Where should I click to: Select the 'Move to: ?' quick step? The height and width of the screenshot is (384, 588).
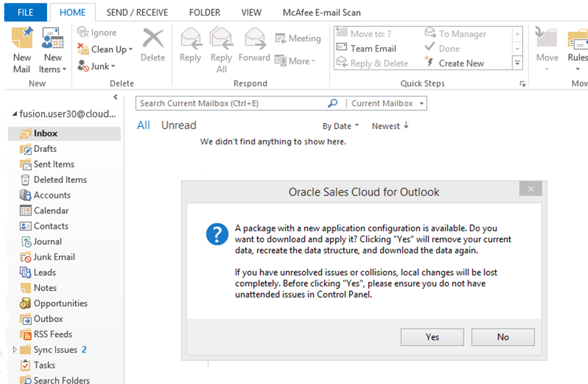pos(364,34)
